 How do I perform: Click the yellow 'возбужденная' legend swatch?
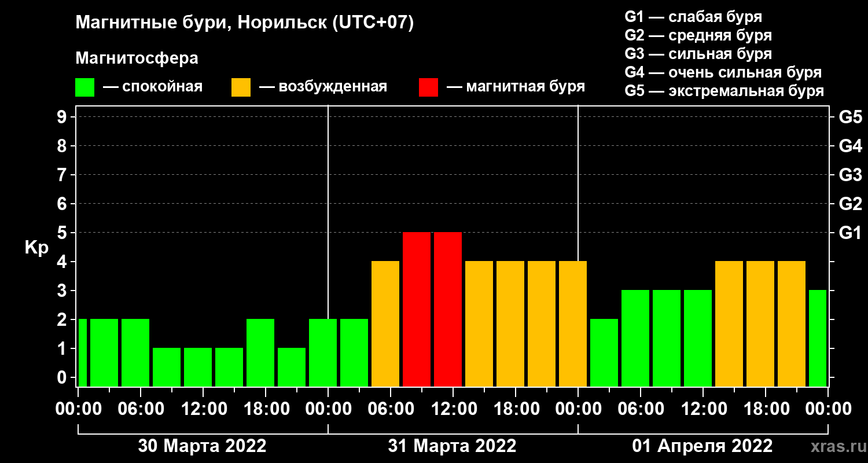click(241, 87)
